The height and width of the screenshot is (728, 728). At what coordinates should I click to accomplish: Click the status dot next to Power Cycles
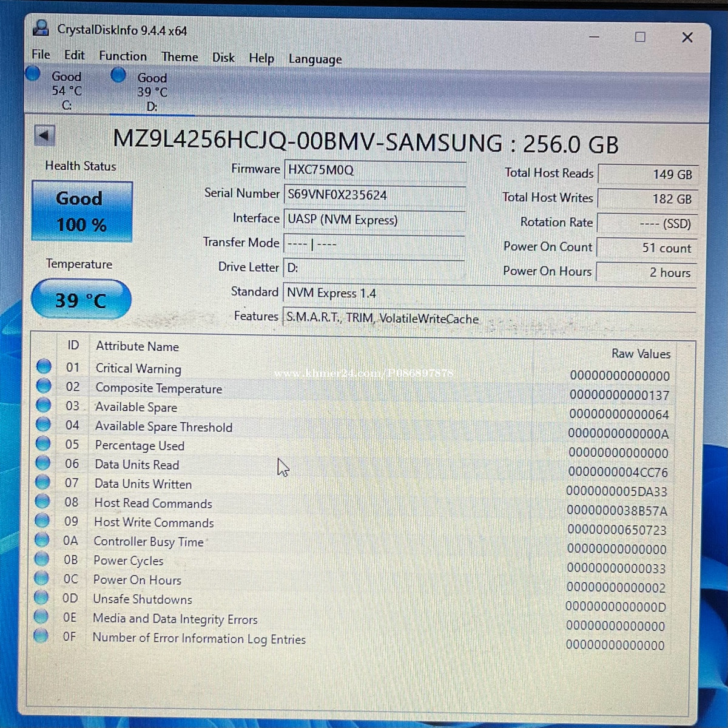pos(42,558)
